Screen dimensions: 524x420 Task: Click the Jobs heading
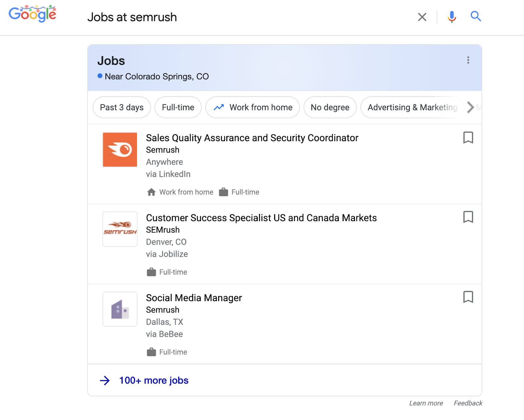click(x=111, y=61)
